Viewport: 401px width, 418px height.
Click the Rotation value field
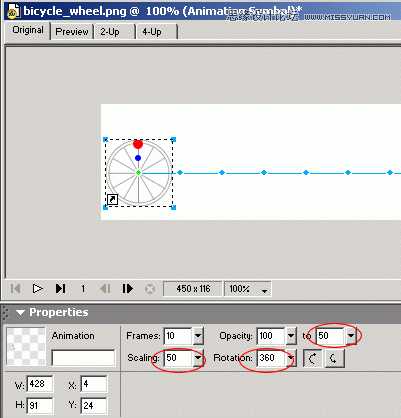click(271, 358)
